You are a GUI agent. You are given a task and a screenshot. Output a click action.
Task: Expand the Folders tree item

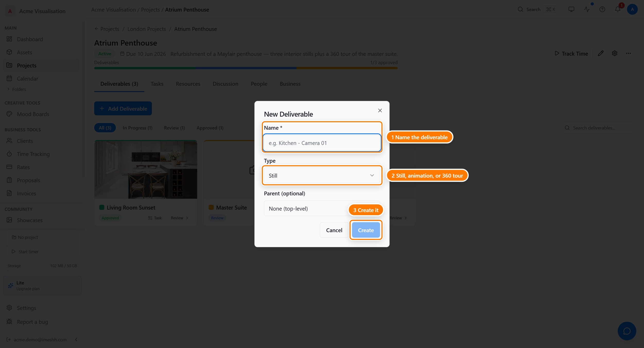pyautogui.click(x=17, y=89)
